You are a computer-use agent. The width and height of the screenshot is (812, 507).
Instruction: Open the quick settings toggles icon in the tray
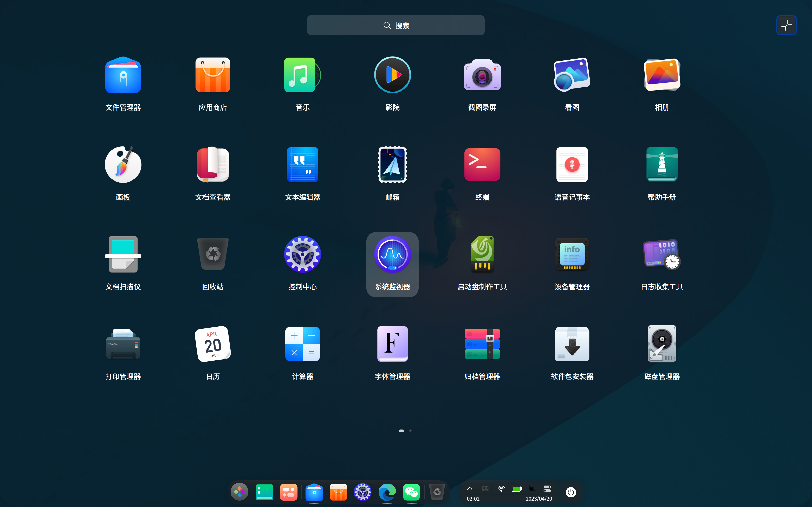click(547, 489)
